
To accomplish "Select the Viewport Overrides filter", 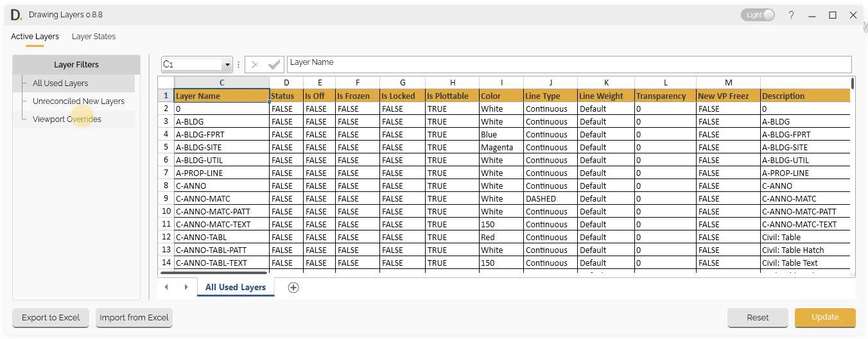I will click(67, 119).
